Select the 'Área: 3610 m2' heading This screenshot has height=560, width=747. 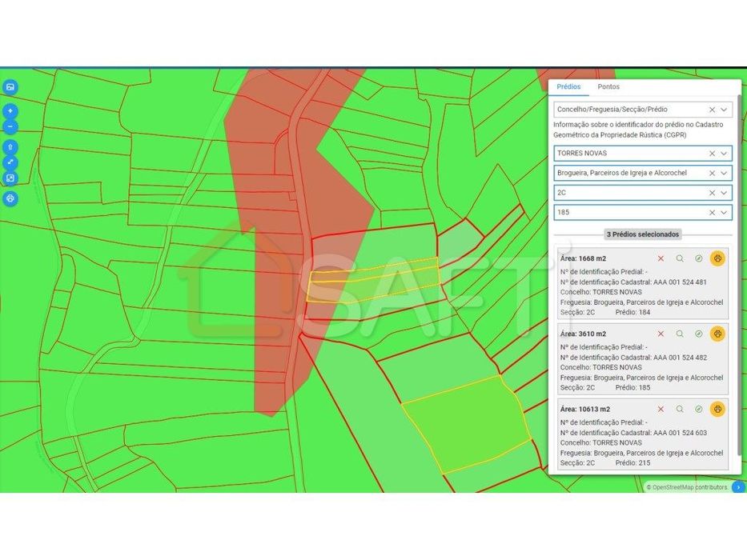tap(583, 334)
